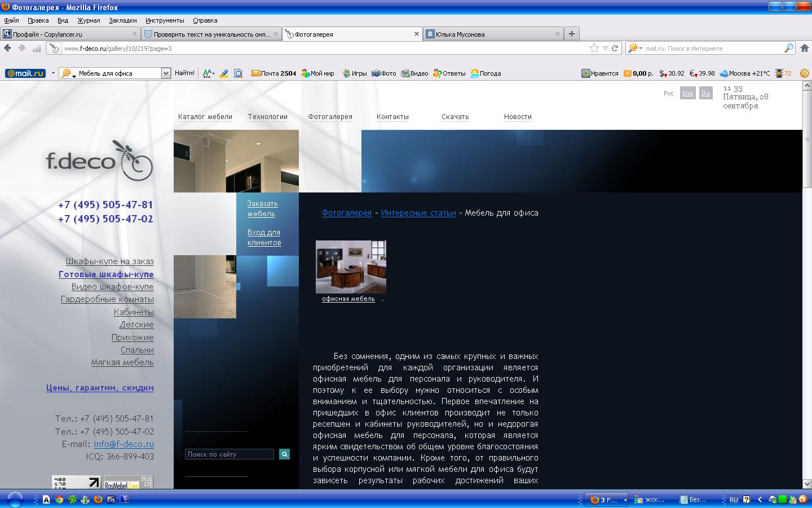This screenshot has width=812, height=508.
Task: Open Контакты in site navigation
Action: [x=392, y=117]
